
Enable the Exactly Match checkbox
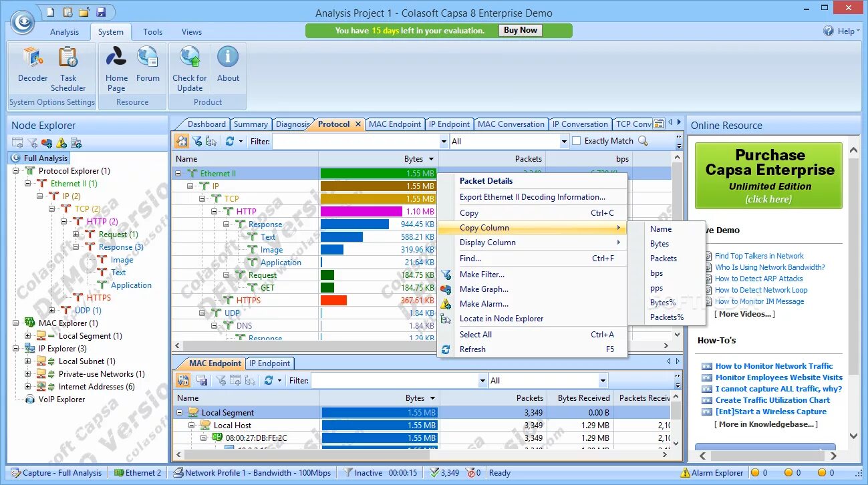click(576, 141)
